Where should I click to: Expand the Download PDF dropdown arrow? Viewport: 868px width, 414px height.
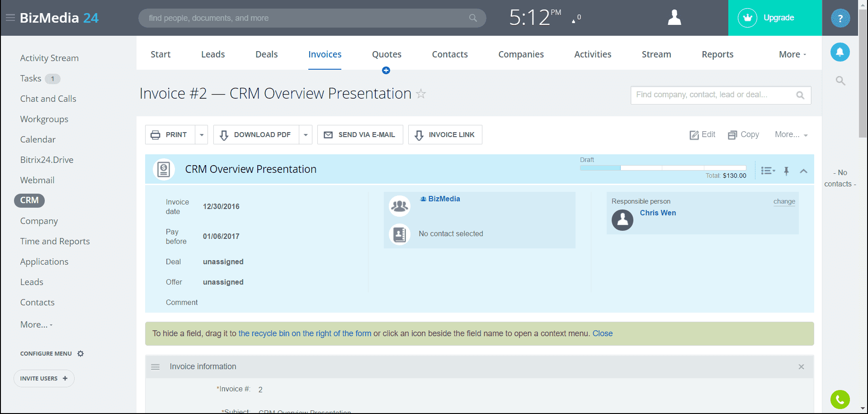coord(306,135)
